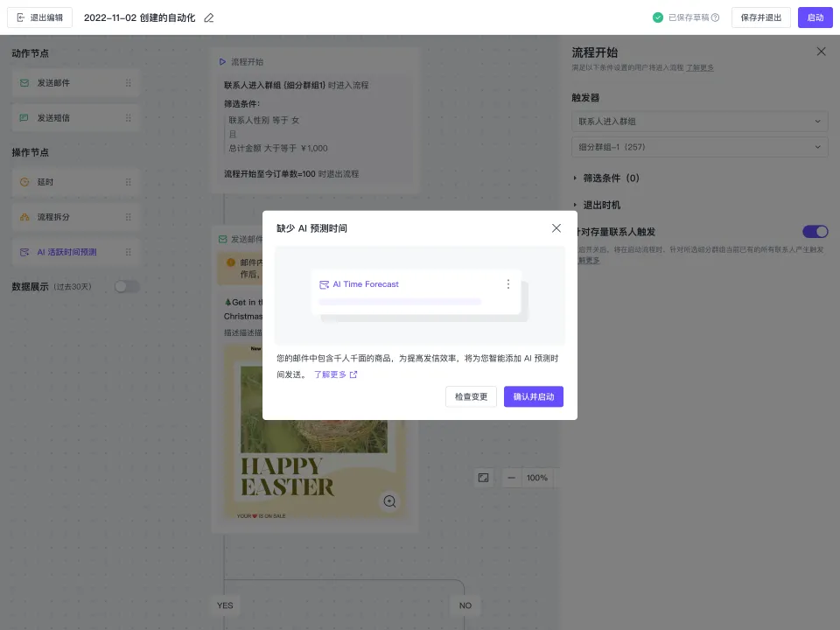The height and width of the screenshot is (630, 840).
Task: Click the magnifier zoom icon on email preview
Action: click(x=389, y=501)
